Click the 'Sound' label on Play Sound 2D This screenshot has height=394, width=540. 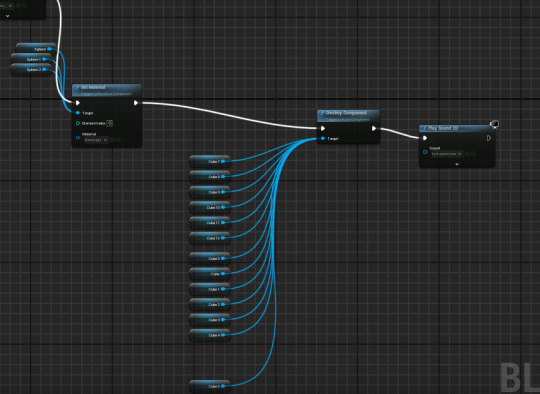tap(435, 148)
